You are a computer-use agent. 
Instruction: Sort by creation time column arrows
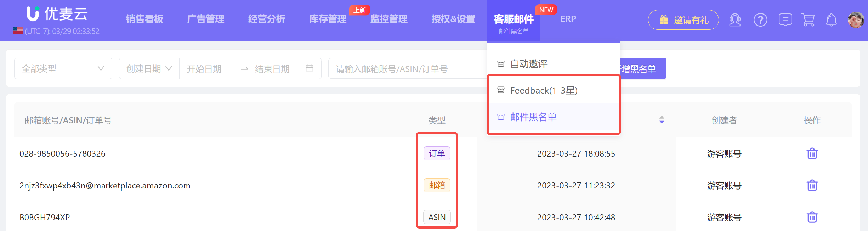point(662,120)
